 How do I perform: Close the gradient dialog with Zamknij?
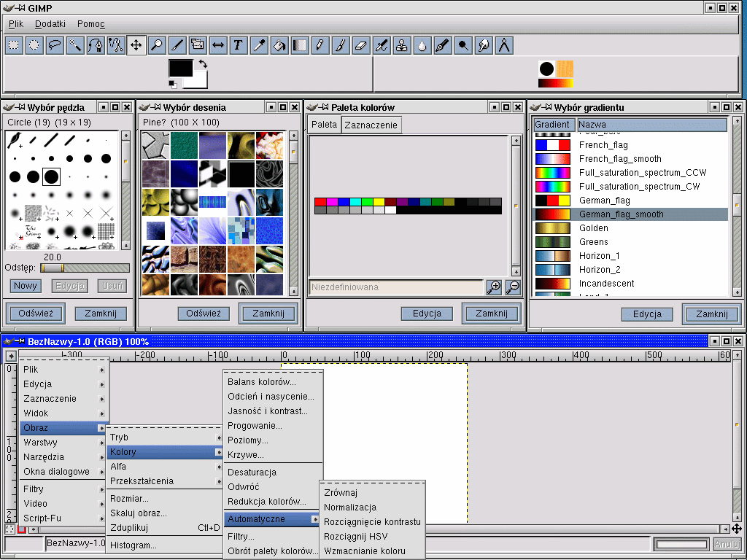[712, 314]
